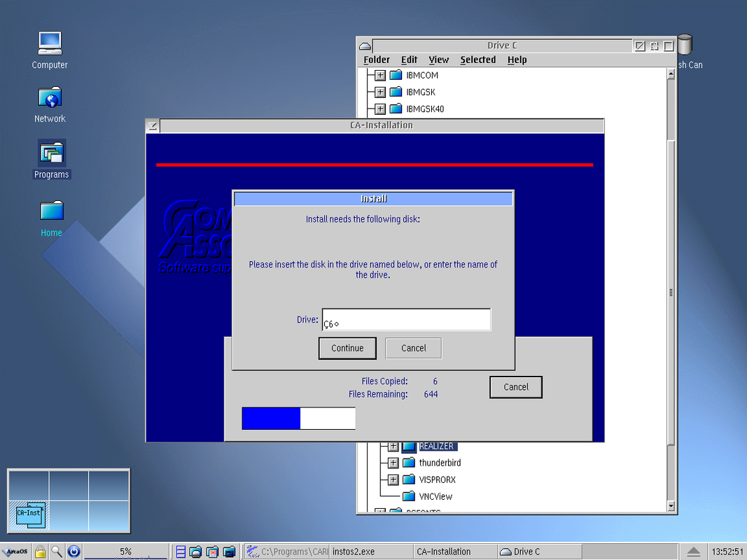Viewport: 747px width, 560px height.
Task: Open the View menu in Drive C
Action: tap(439, 59)
